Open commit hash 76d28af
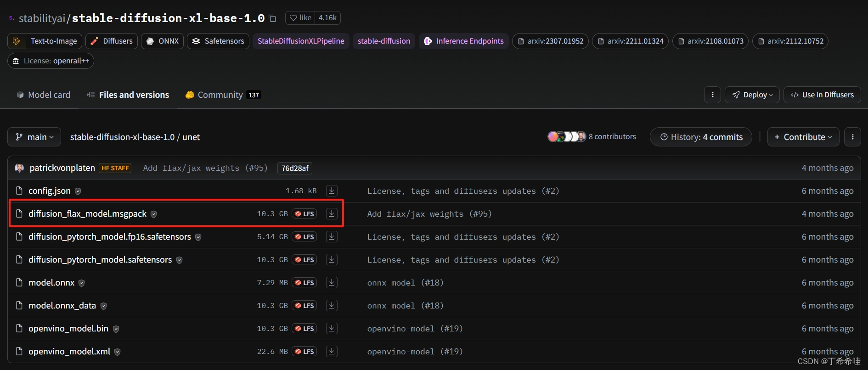 point(295,168)
